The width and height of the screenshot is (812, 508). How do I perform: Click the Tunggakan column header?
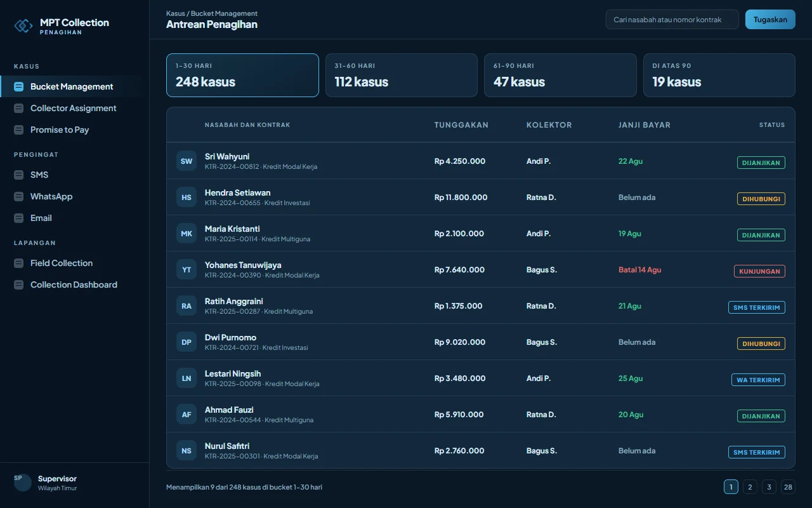[x=461, y=125]
